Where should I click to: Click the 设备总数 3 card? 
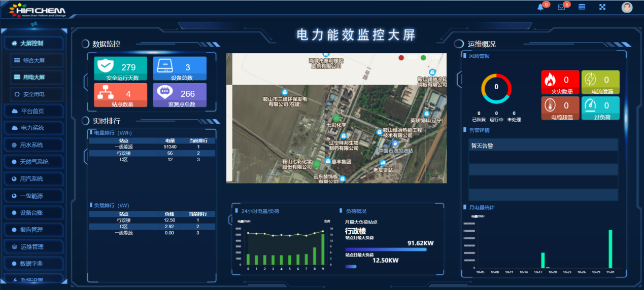(180, 69)
